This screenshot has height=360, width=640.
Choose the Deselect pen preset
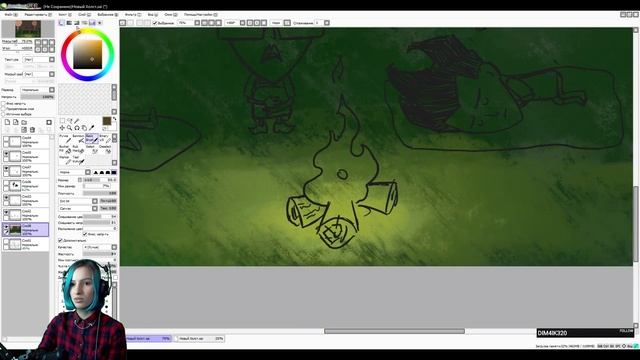105,149
